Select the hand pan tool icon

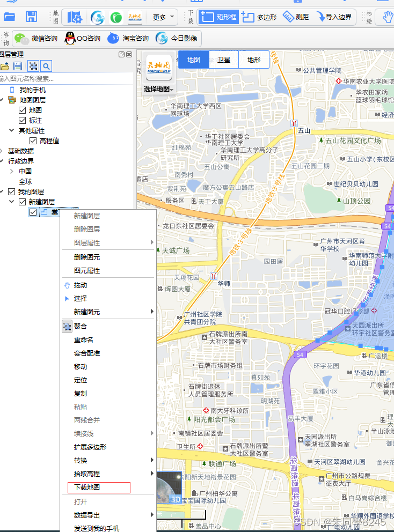(x=388, y=17)
